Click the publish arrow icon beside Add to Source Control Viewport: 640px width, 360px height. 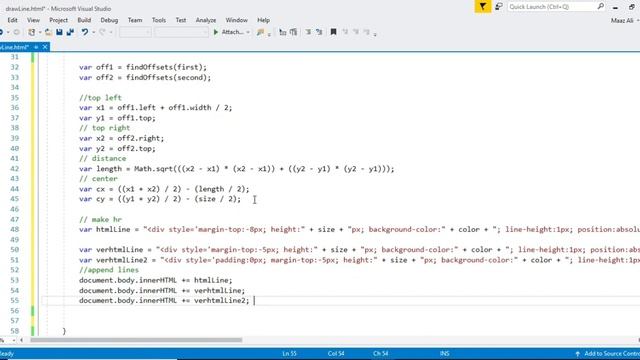(578, 354)
